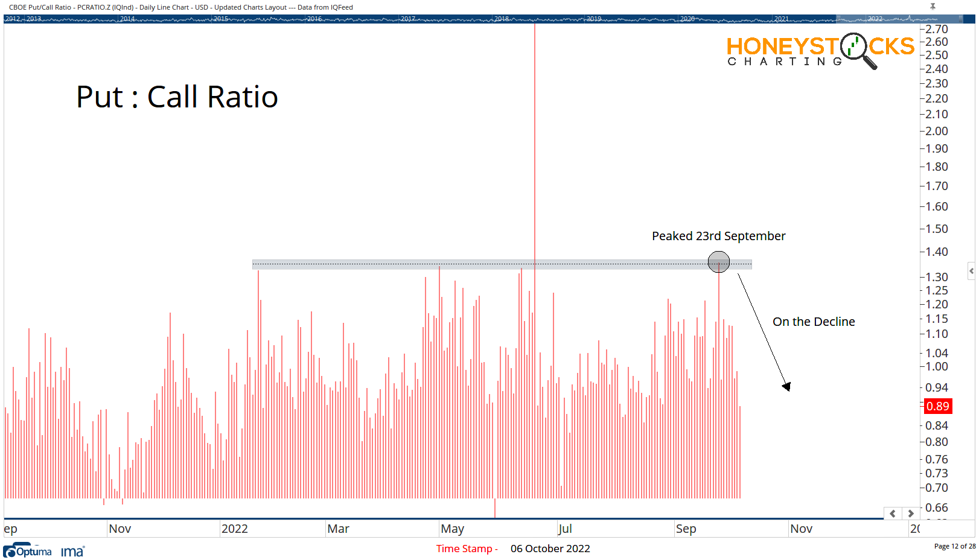Viewport: 979px width, 560px height.
Task: Click the "Sep" date axis label
Action: point(686,529)
